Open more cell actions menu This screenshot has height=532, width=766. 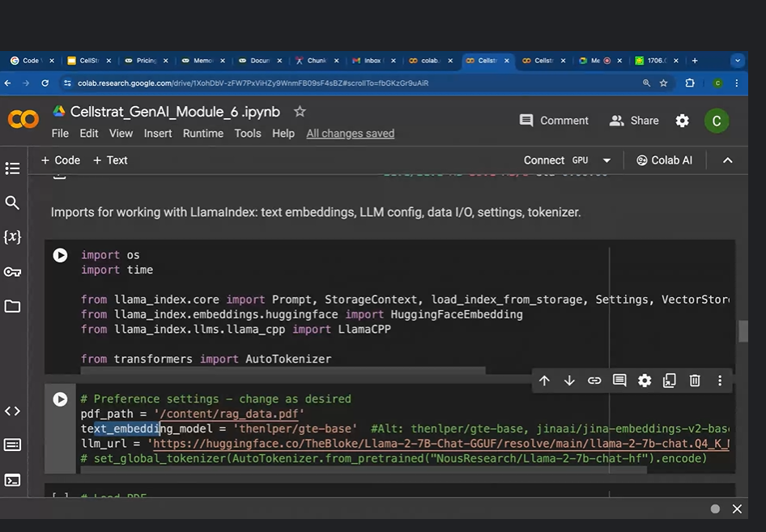point(720,381)
